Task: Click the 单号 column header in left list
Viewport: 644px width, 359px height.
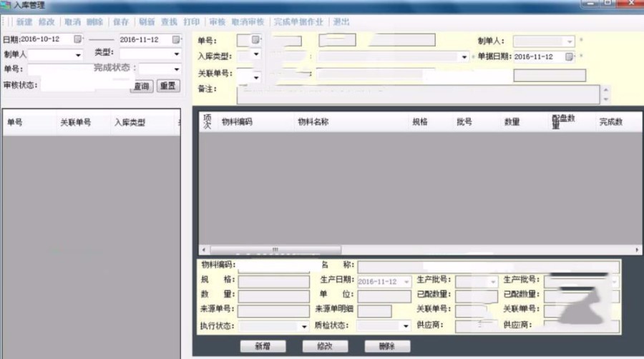Action: point(15,122)
